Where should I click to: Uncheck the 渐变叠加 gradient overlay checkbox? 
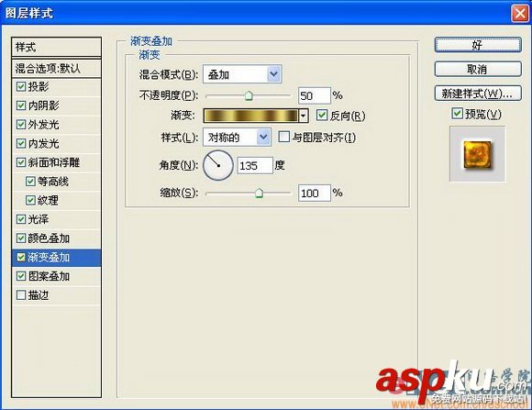point(21,257)
